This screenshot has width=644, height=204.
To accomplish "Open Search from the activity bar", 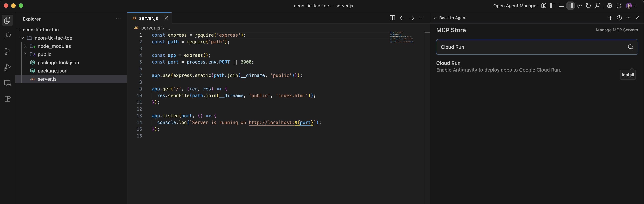I will (x=7, y=35).
